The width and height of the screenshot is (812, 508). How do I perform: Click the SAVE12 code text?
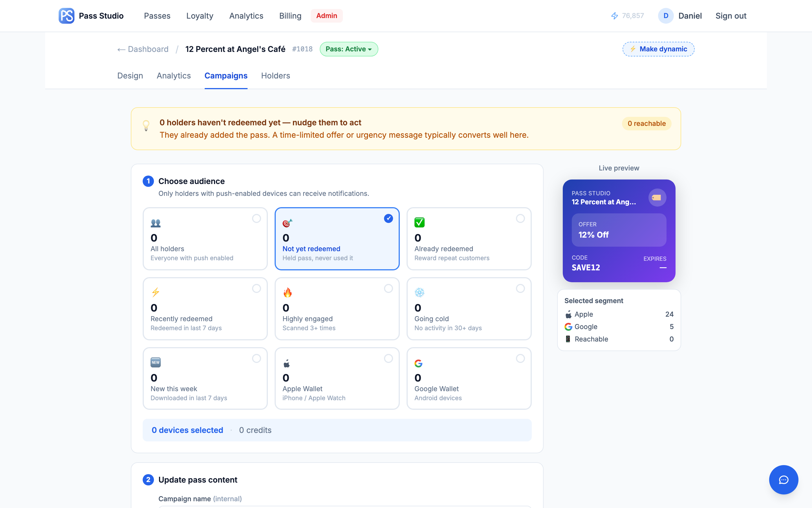click(586, 268)
